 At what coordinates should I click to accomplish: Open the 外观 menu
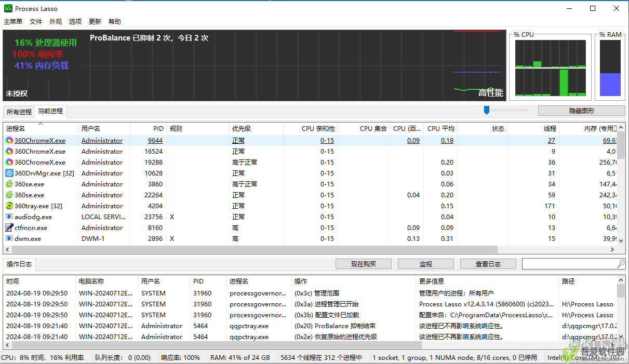click(x=56, y=21)
